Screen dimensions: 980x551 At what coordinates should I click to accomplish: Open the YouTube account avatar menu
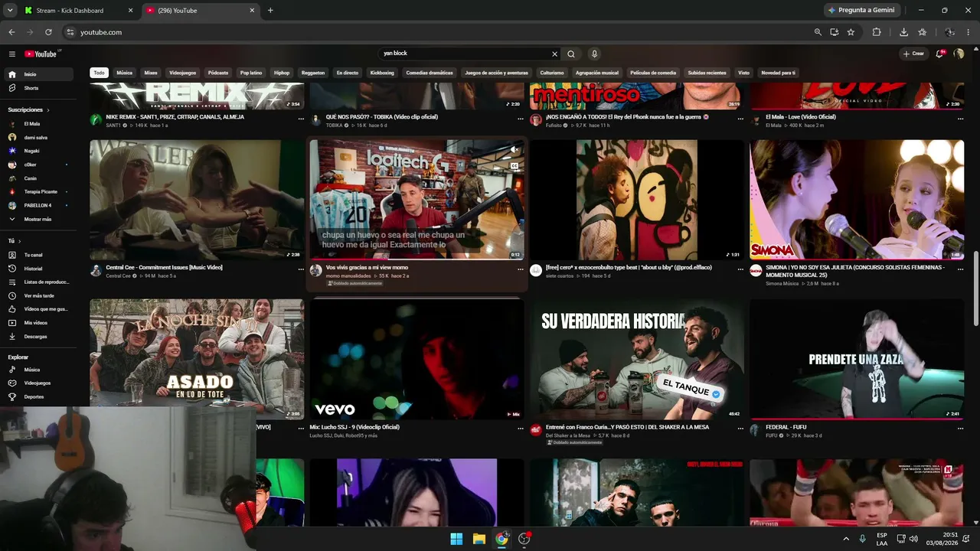click(x=959, y=54)
